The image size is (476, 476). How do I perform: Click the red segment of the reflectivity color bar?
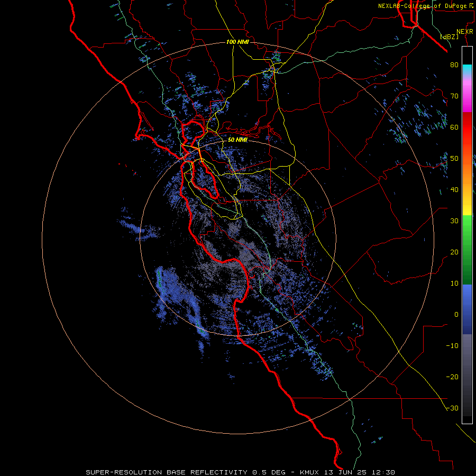click(467, 127)
